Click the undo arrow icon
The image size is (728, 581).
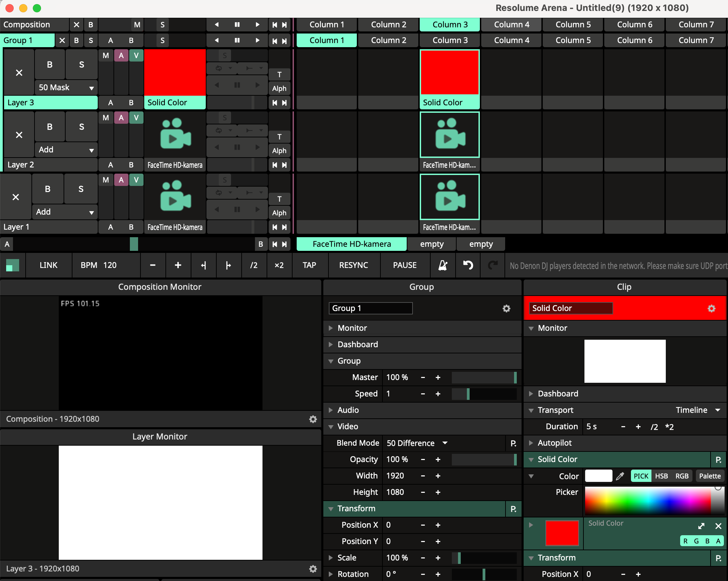468,265
